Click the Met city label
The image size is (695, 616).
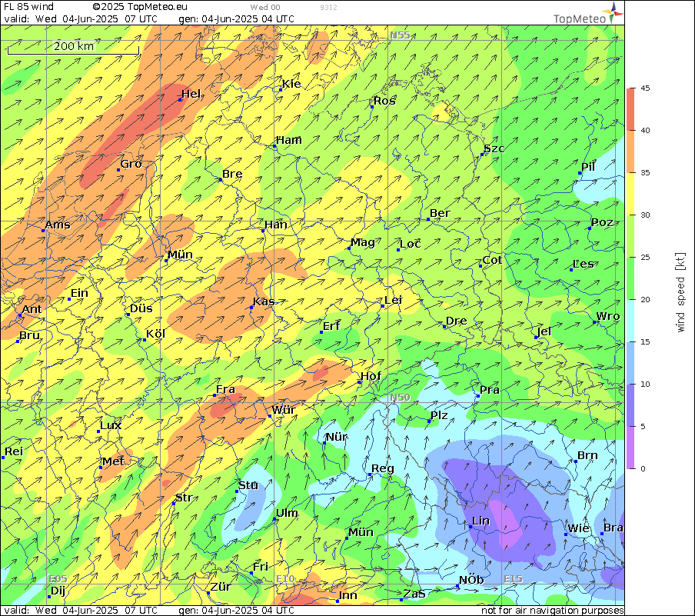click(x=114, y=461)
